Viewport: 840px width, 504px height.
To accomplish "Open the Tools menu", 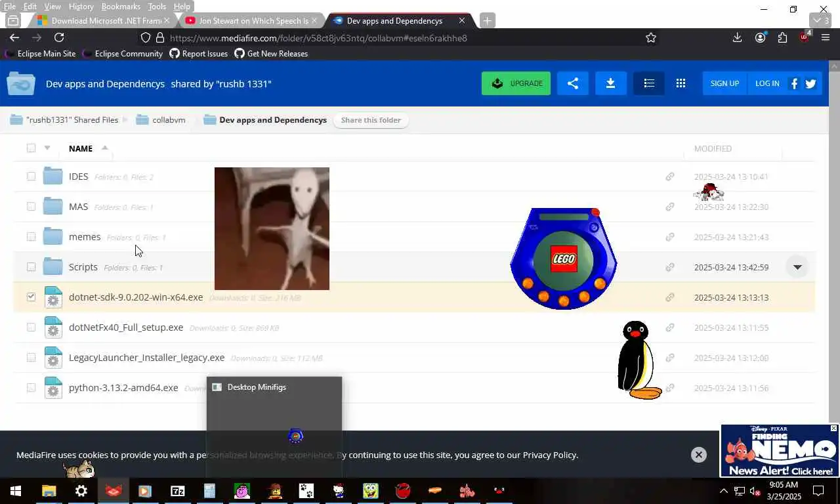I will pos(157,7).
